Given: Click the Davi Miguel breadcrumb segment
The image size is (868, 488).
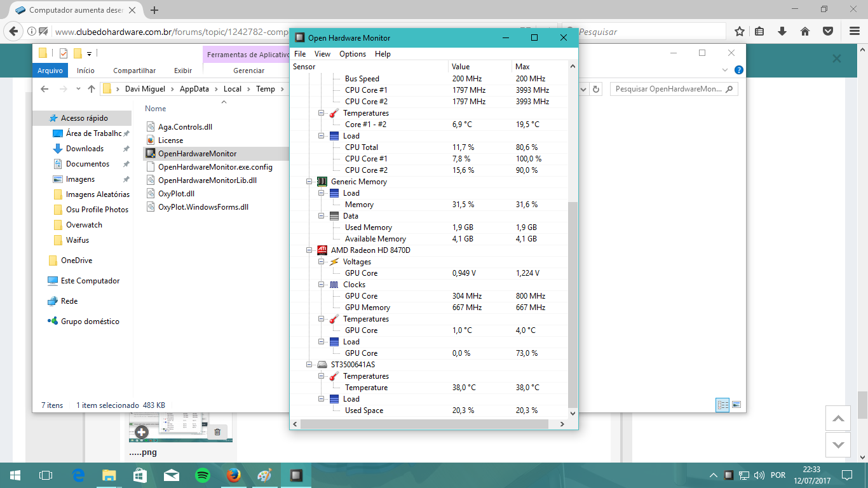Looking at the screenshot, I should (145, 89).
